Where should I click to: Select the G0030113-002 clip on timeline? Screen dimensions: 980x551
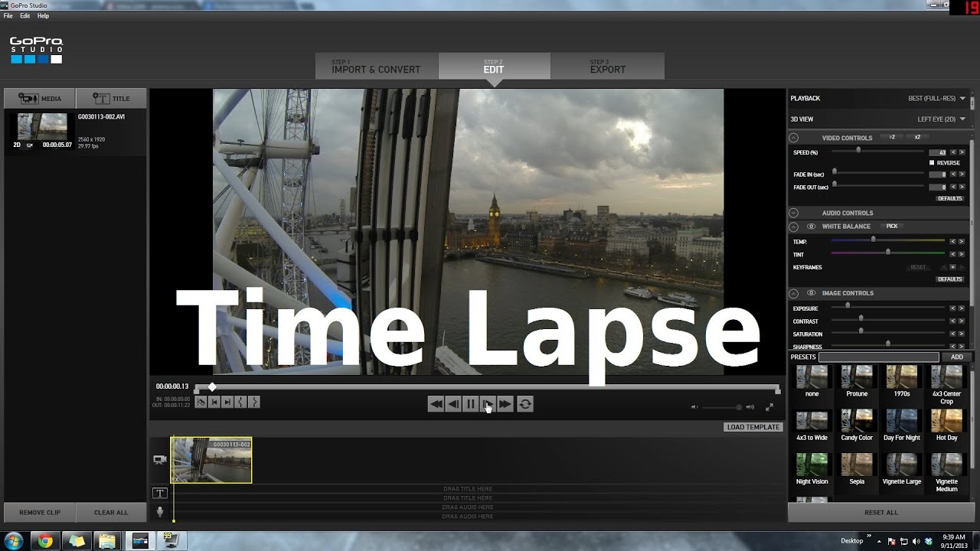(x=211, y=460)
